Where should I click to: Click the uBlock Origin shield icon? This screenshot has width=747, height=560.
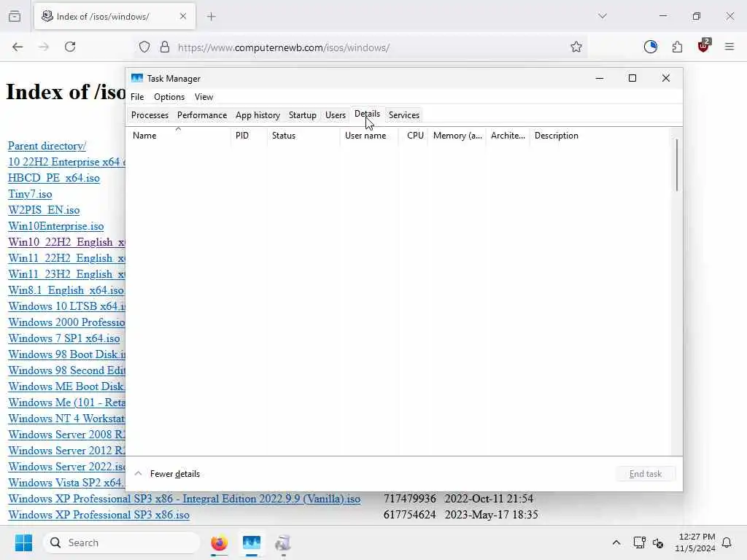click(704, 46)
